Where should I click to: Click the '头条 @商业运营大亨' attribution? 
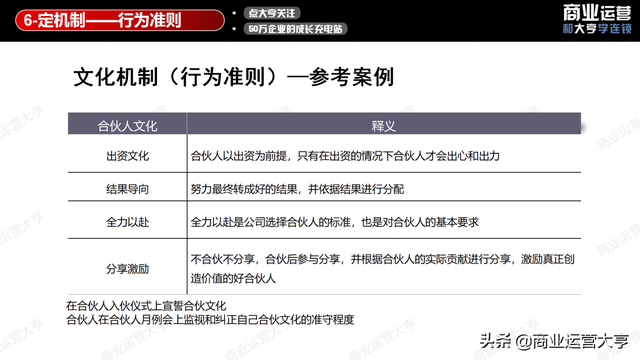554,341
